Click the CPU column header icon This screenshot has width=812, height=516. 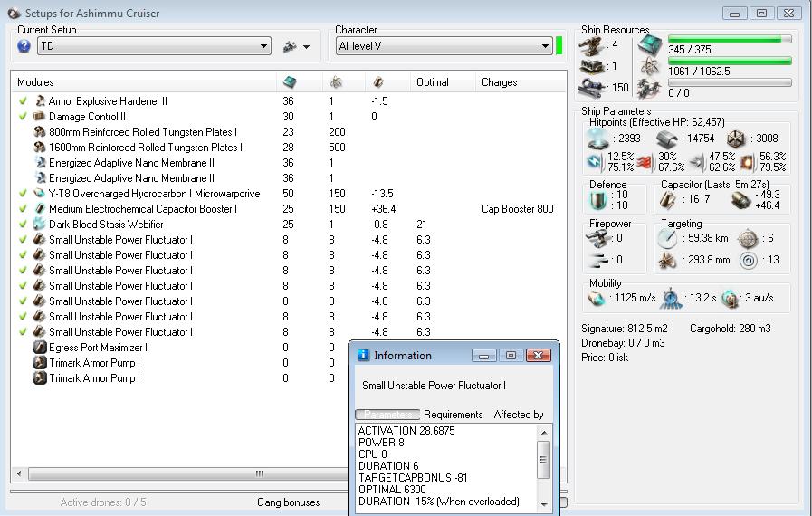click(x=290, y=82)
